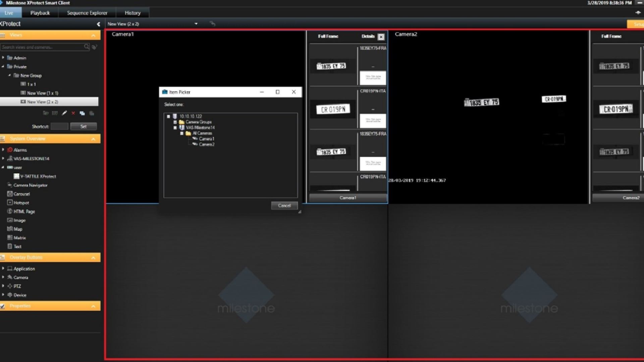Click the create new group folder icon

46,113
